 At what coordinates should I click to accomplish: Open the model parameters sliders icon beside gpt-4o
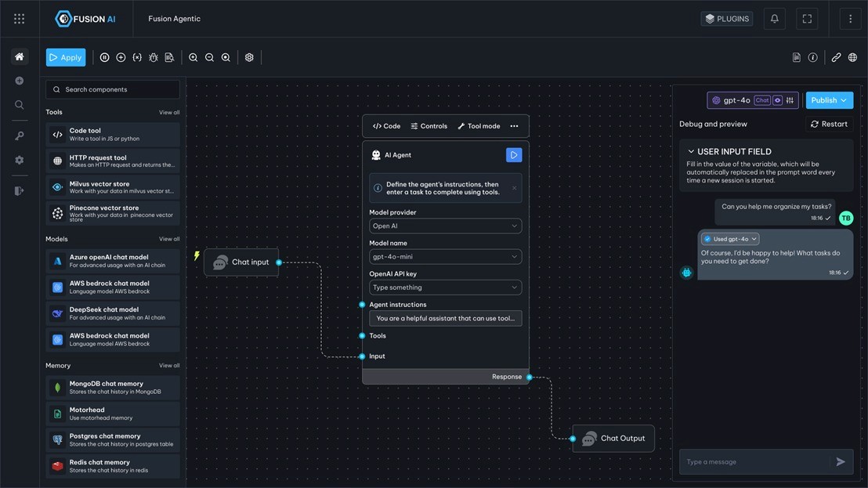[790, 100]
